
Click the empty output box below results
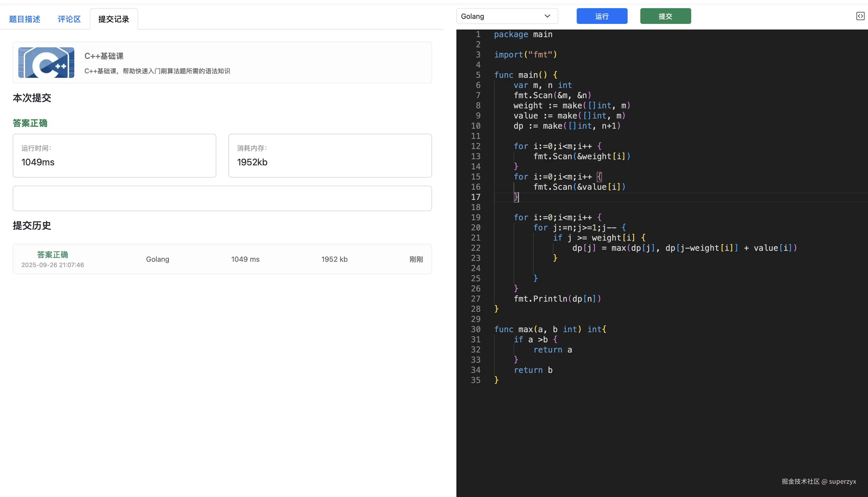click(x=222, y=198)
